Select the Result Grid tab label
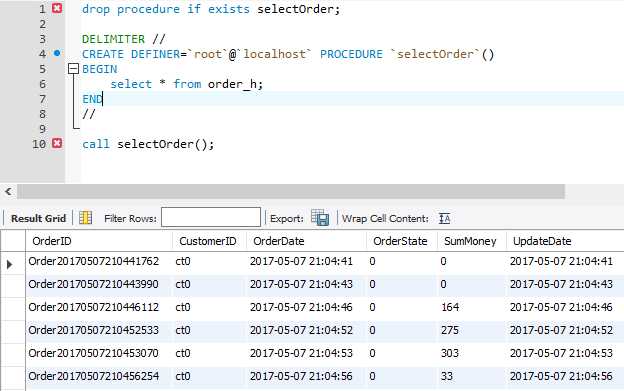The image size is (624, 391). pos(38,218)
